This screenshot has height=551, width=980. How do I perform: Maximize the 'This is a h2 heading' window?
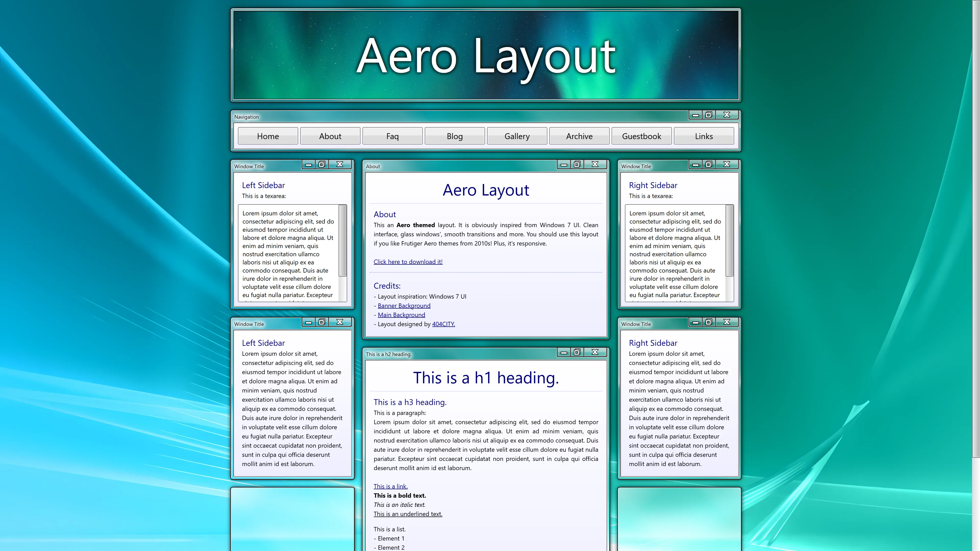[x=577, y=352]
